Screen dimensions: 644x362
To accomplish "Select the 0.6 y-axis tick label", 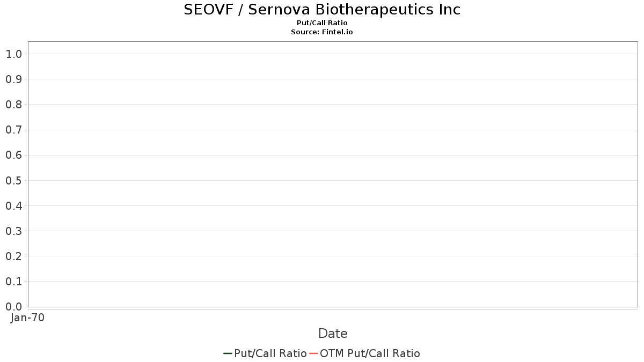I will (x=13, y=156).
